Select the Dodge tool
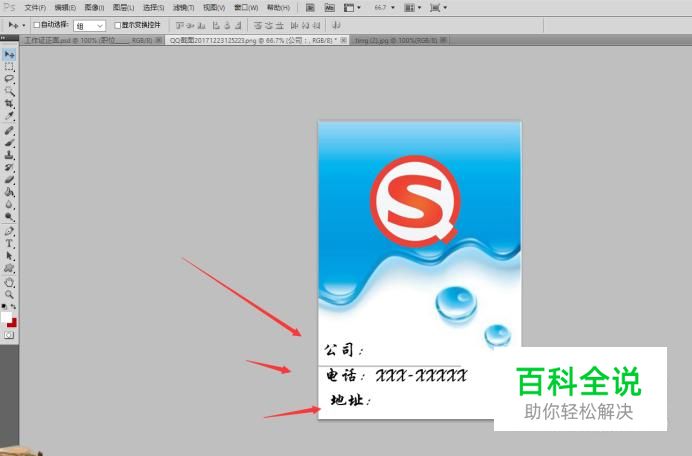 (9, 217)
